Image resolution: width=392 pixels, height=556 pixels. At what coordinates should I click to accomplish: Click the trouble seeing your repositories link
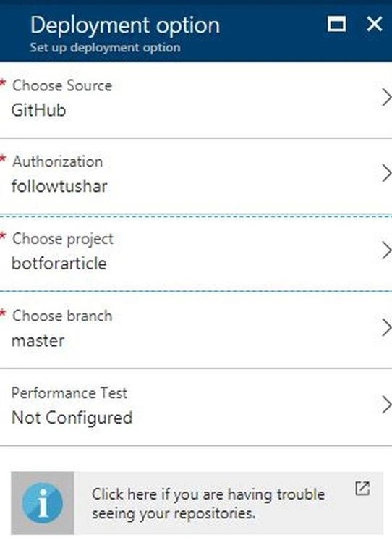point(208,504)
